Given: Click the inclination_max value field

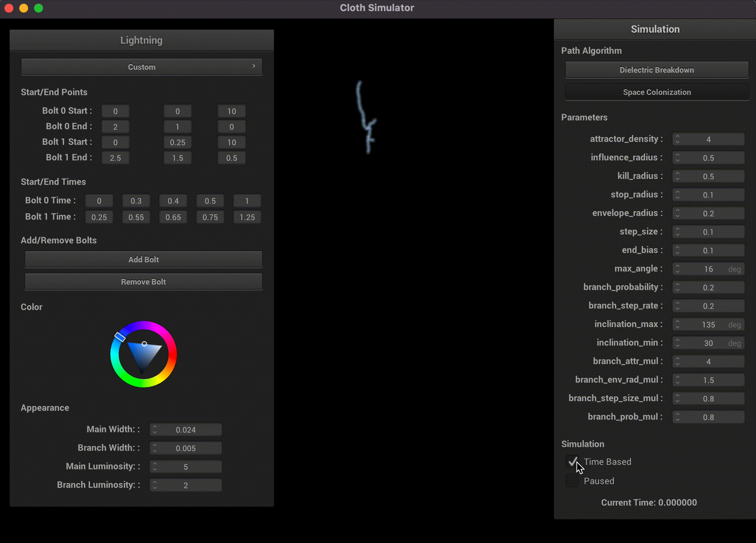Looking at the screenshot, I should click(x=708, y=325).
